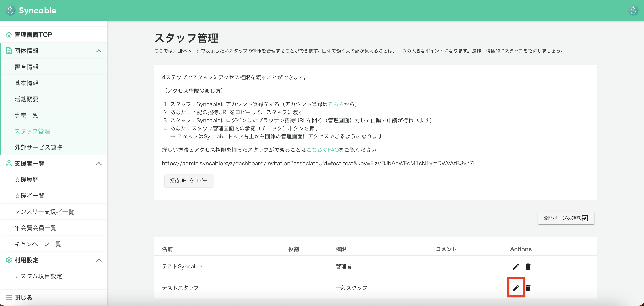
Task: Delete テストスタッフ using the trash icon
Action: 528,288
